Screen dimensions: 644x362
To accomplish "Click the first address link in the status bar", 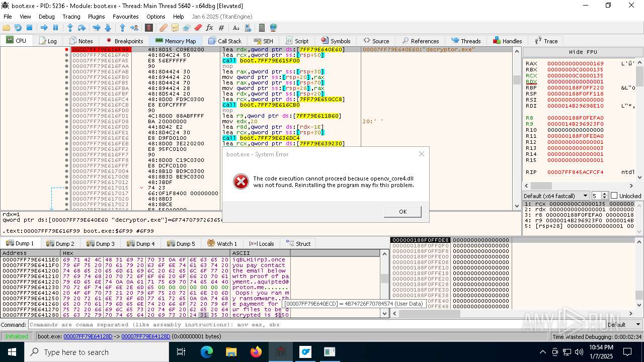I will (x=88, y=336).
